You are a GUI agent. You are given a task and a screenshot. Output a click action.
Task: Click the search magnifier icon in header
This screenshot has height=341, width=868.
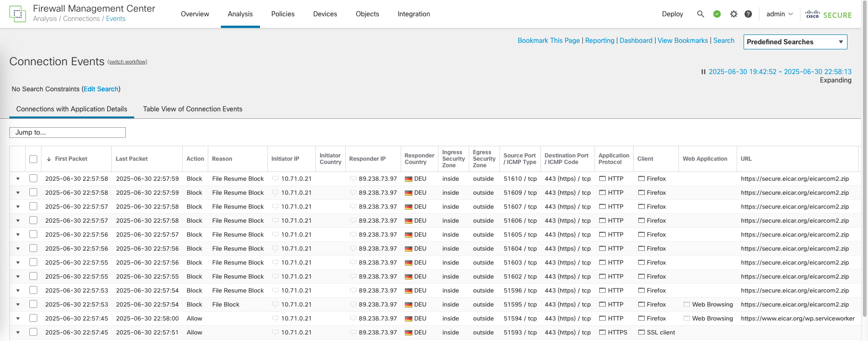tap(700, 14)
